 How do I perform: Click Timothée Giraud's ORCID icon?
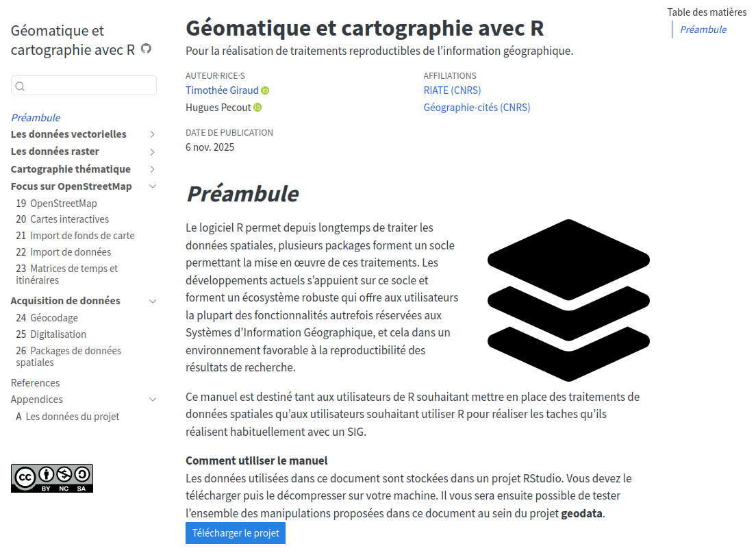(x=265, y=90)
